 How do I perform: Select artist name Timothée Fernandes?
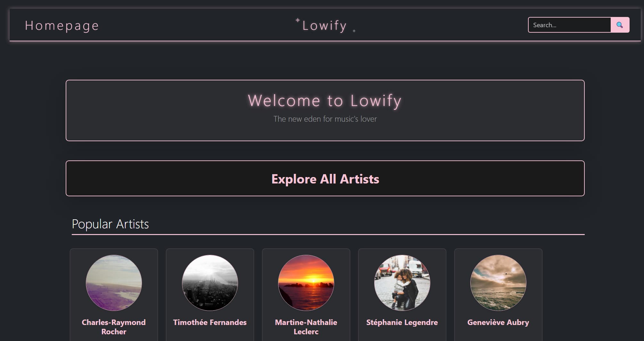pos(210,322)
